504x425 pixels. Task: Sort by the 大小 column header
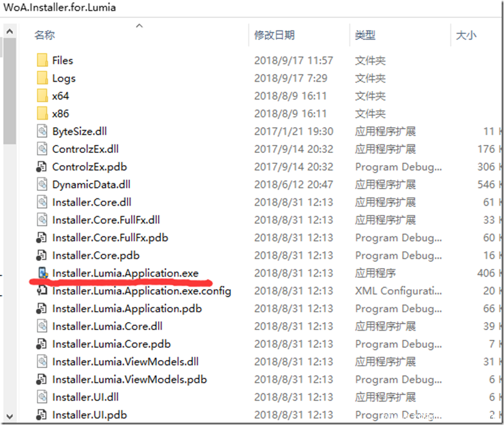(466, 35)
